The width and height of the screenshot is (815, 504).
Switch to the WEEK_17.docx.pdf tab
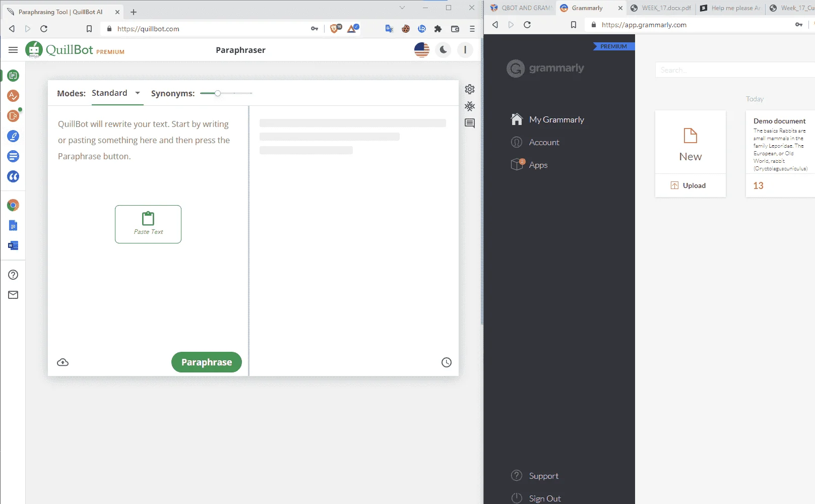pyautogui.click(x=661, y=8)
